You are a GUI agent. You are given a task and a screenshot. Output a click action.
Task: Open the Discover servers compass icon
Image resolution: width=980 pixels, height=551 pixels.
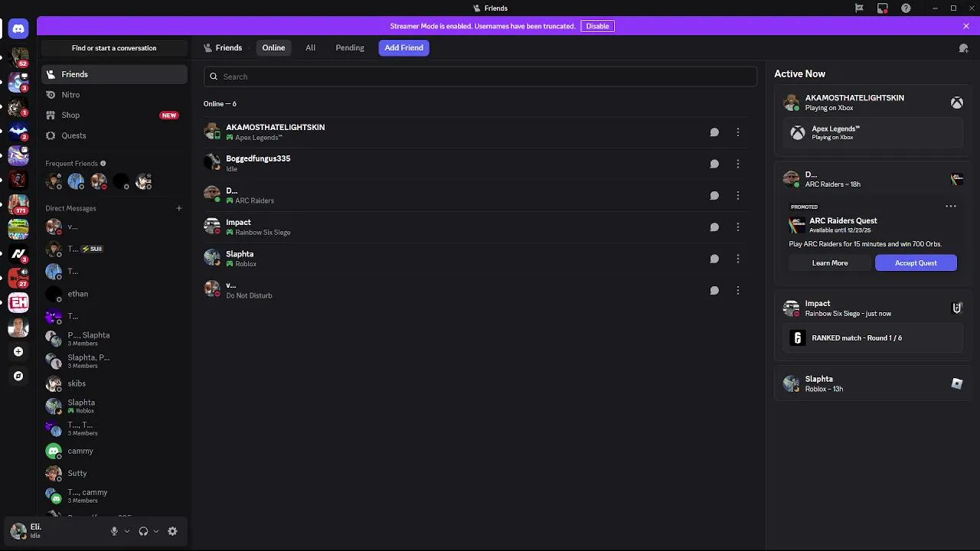(18, 376)
